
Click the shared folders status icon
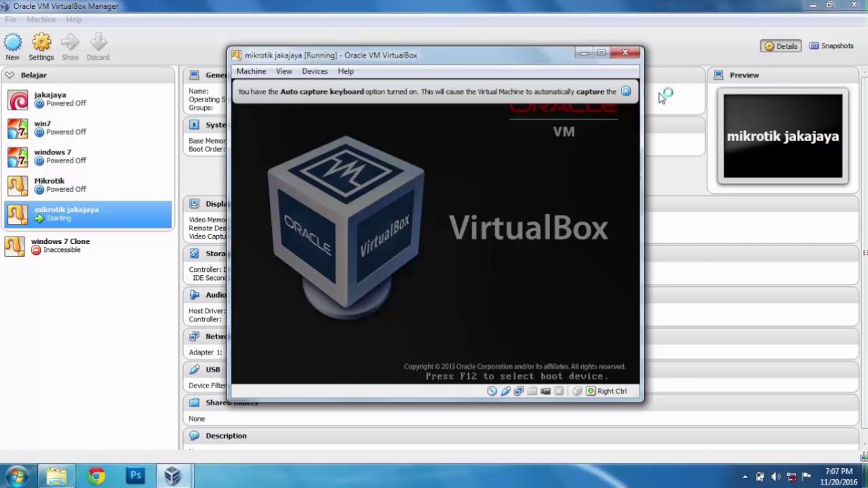point(532,391)
